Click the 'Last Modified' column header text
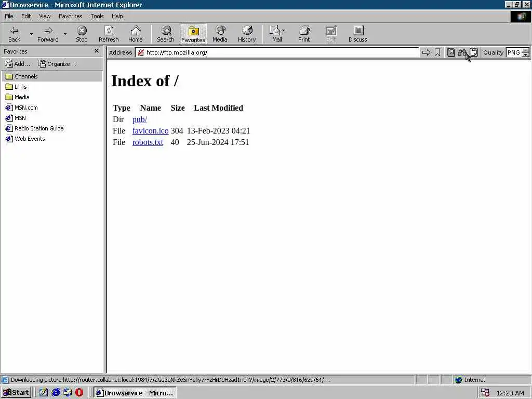Image resolution: width=532 pixels, height=399 pixels. coord(219,108)
